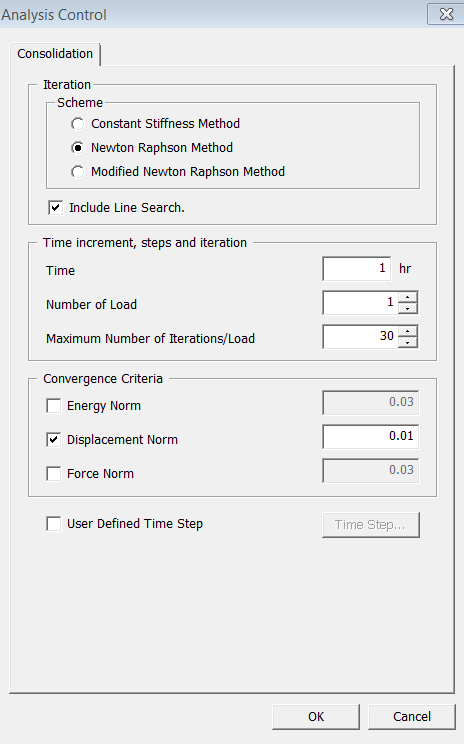Increase Number of Load with up arrow
The height and width of the screenshot is (744, 464).
point(408,297)
